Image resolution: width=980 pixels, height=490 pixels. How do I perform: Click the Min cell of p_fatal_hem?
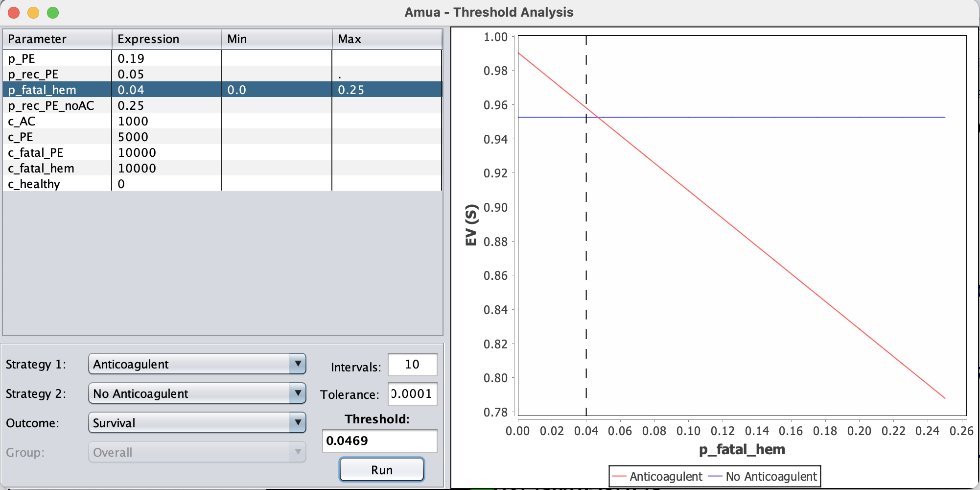coord(276,90)
